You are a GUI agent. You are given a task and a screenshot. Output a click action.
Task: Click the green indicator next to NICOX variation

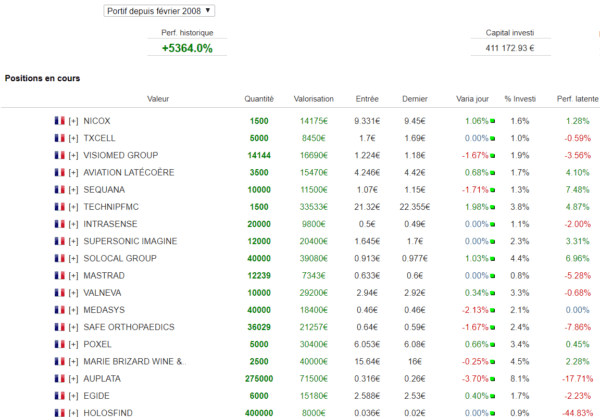(492, 121)
